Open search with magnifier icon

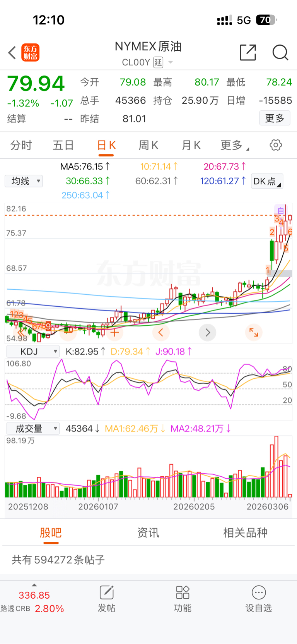coord(280,52)
